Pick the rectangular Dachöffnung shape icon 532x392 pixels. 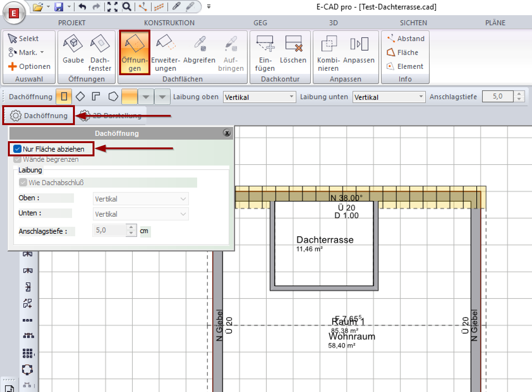(64, 97)
